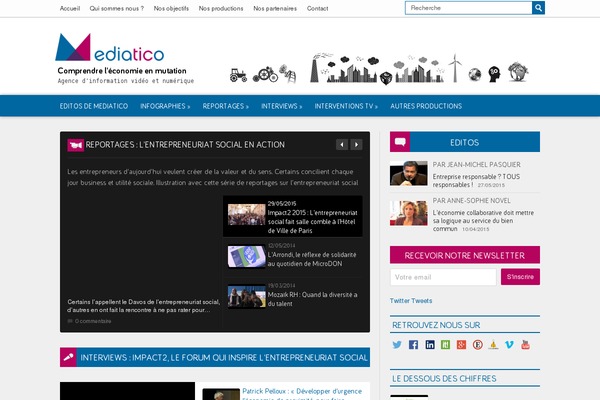This screenshot has height=400, width=600.
Task: Open Jean-Michel Pasquier portrait thumbnail
Action: point(409,173)
